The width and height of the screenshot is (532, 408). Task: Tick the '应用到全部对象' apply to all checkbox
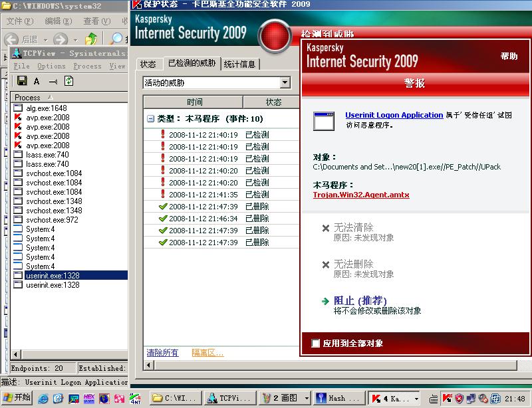pyautogui.click(x=315, y=344)
